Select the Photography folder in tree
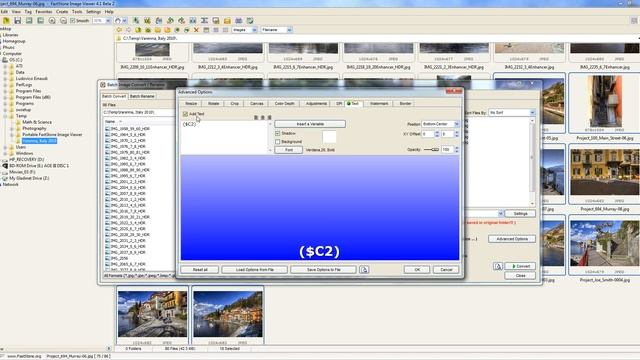The width and height of the screenshot is (640, 360). tap(34, 129)
